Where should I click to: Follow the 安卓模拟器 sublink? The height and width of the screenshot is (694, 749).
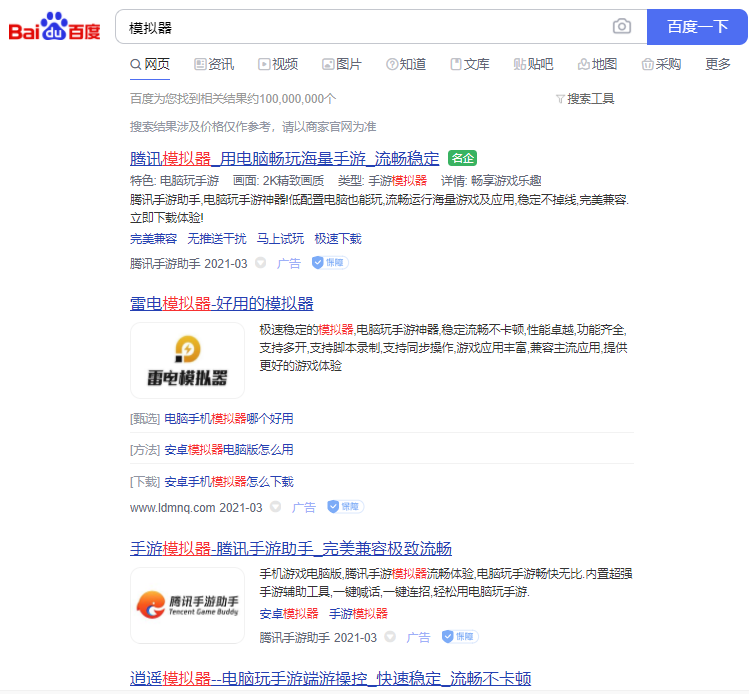[289, 614]
